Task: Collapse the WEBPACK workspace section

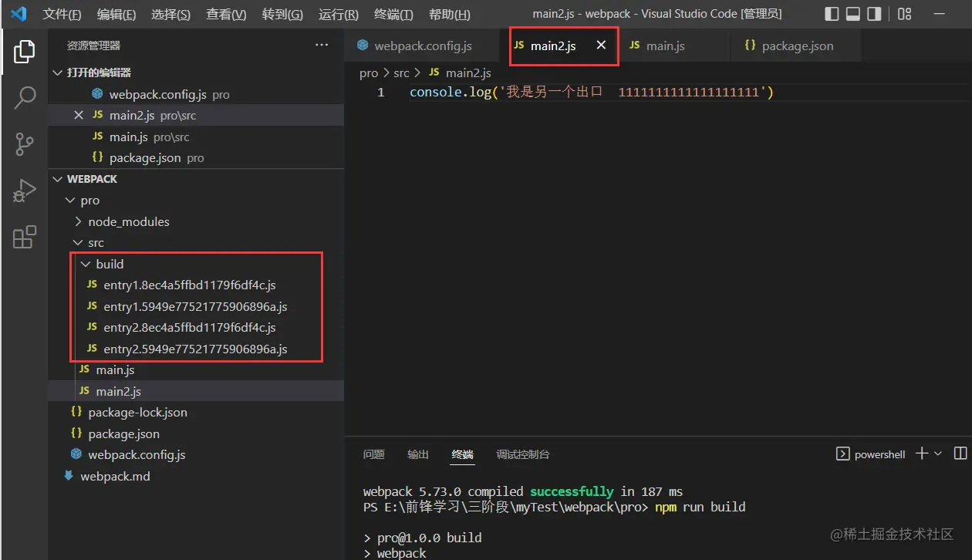Action: 196,179
